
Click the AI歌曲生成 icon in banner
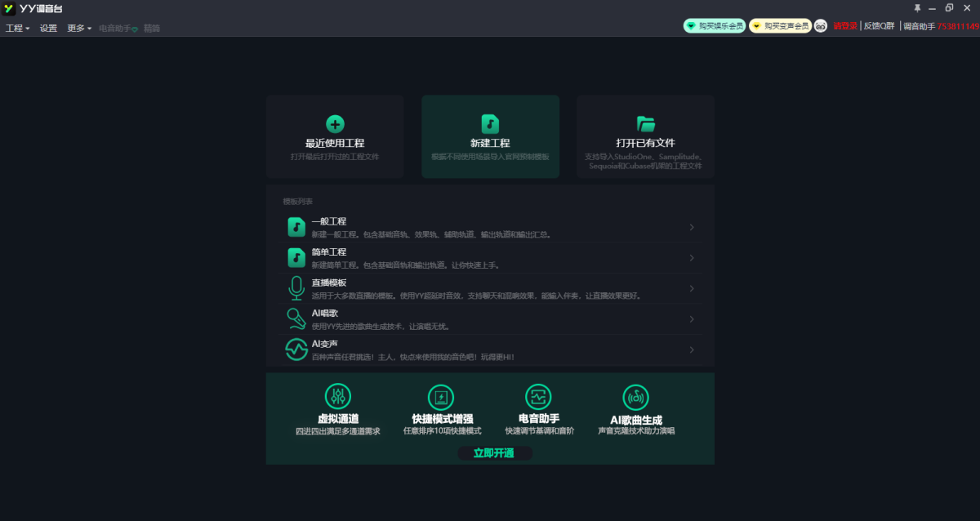point(635,397)
